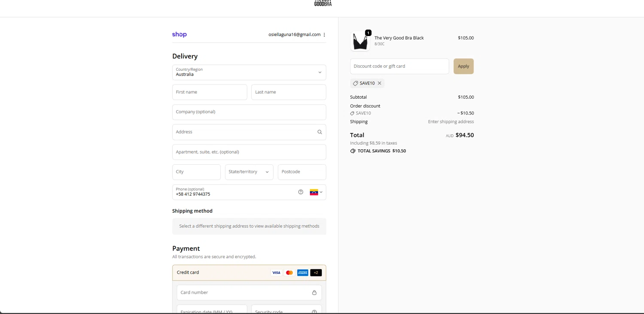This screenshot has width=644, height=314.
Task: Focus the Postcode field
Action: (302, 172)
